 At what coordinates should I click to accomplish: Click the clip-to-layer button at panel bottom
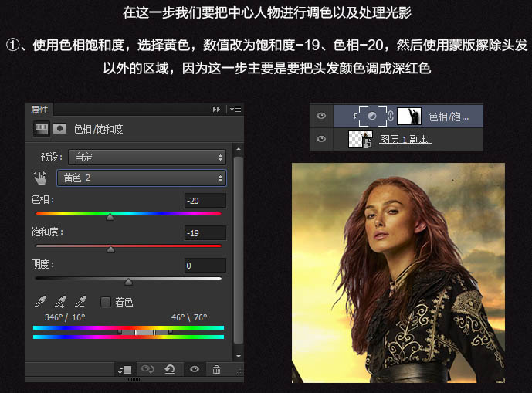tap(125, 369)
